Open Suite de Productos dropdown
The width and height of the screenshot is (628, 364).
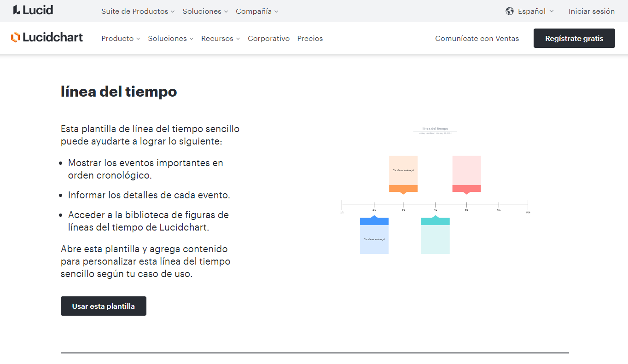[x=138, y=12]
